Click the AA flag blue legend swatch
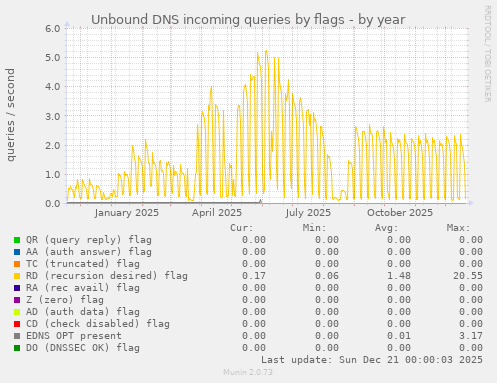 tap(17, 252)
